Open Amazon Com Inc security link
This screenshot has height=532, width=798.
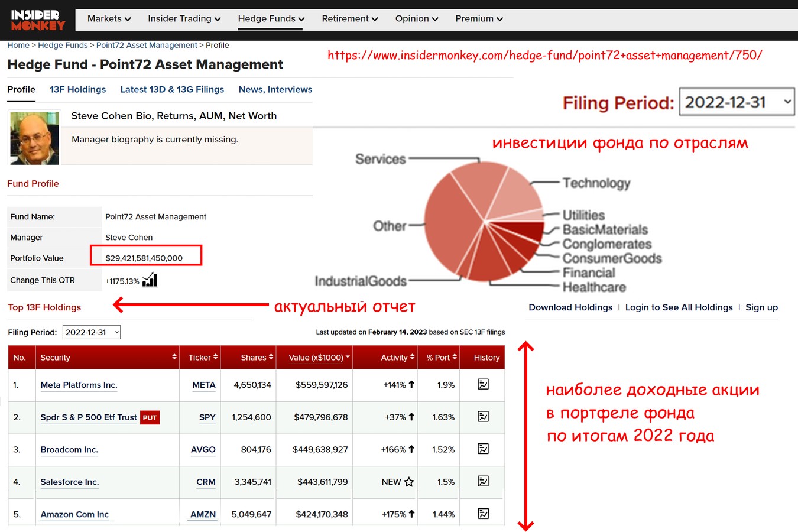coord(74,514)
